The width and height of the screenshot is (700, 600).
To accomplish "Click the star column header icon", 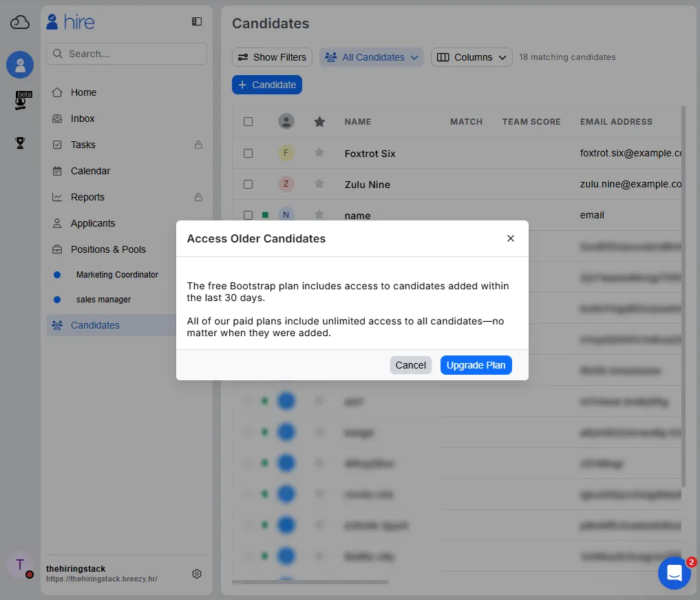I will 319,121.
